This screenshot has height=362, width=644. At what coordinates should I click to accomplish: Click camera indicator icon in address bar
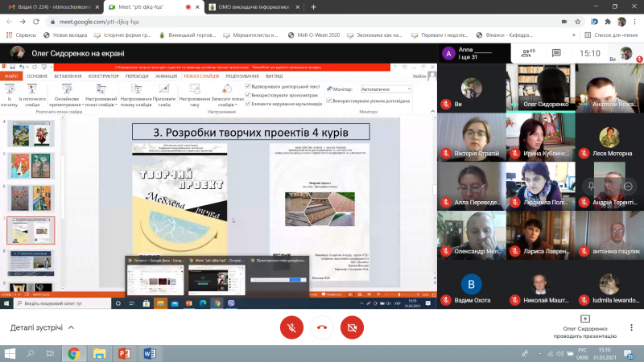click(564, 22)
